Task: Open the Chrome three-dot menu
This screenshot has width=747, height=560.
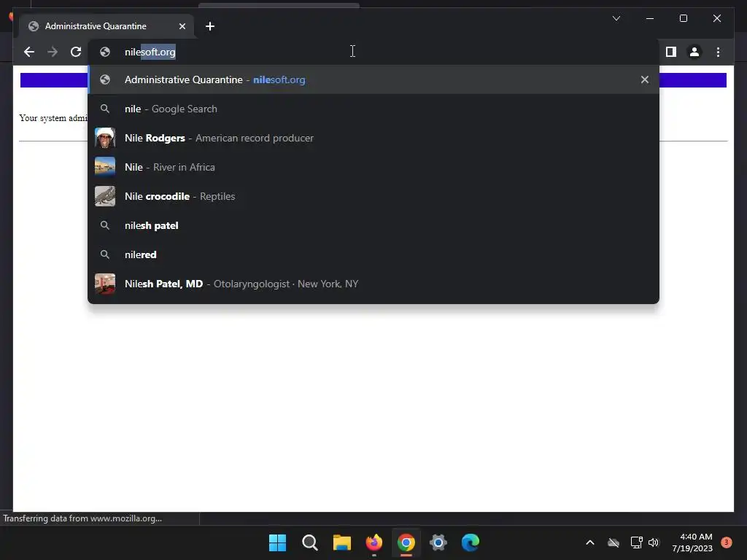Action: click(718, 52)
